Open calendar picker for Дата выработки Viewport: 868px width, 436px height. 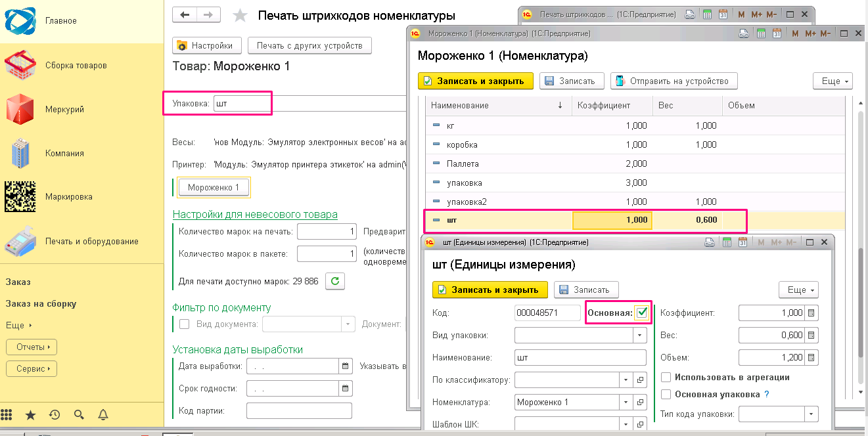click(345, 366)
